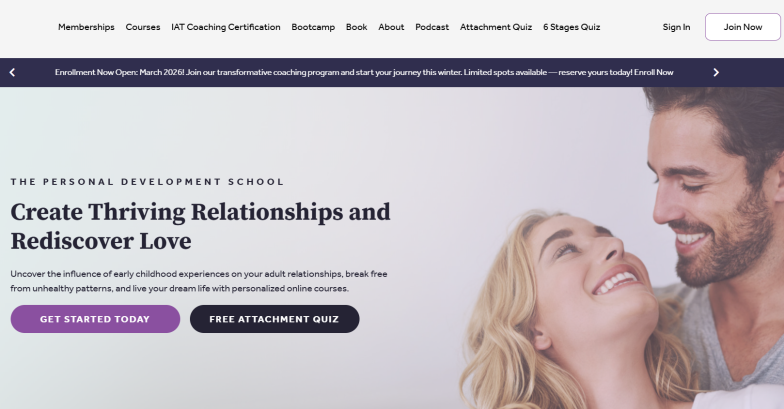The image size is (784, 409).
Task: Open the Bootcamp page
Action: tap(313, 27)
